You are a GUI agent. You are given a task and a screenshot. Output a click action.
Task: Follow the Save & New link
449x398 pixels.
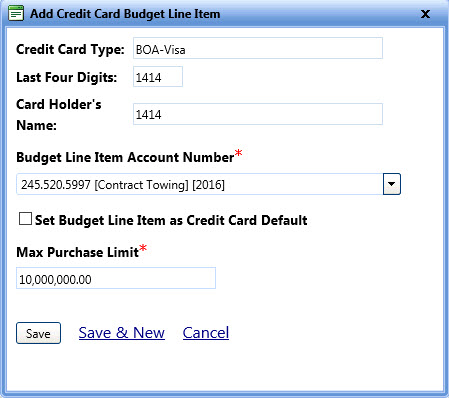[x=122, y=333]
